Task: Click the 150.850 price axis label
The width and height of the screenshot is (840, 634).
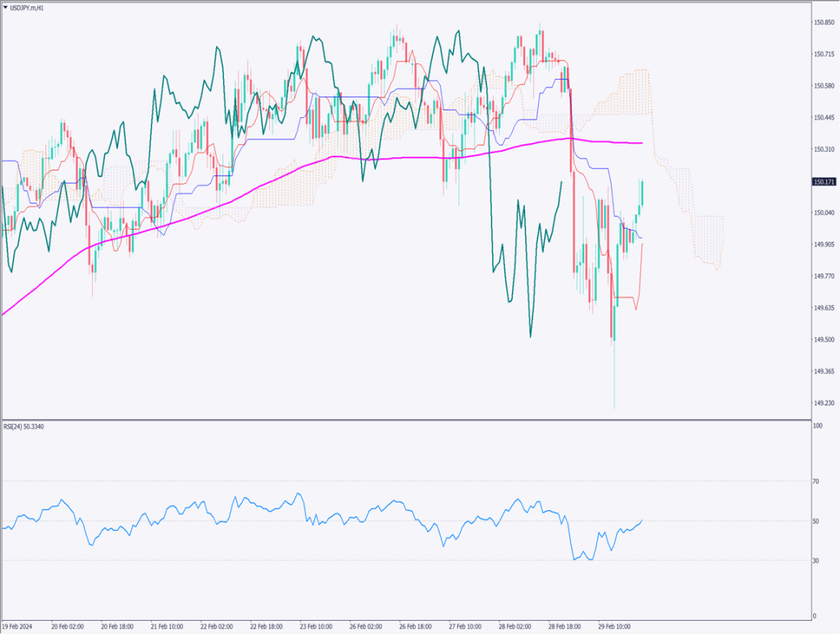Action: pos(823,22)
